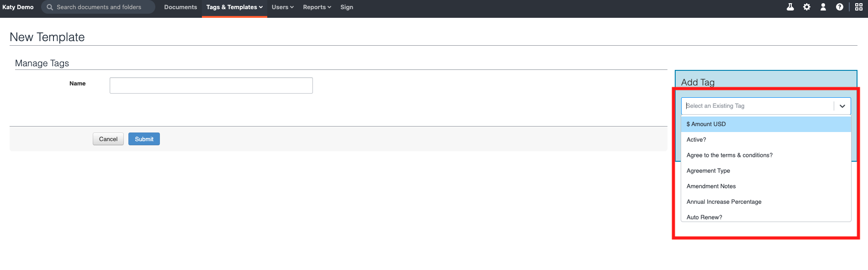Expand the Tags & Templates menu
This screenshot has height=270, width=868.
pyautogui.click(x=234, y=7)
